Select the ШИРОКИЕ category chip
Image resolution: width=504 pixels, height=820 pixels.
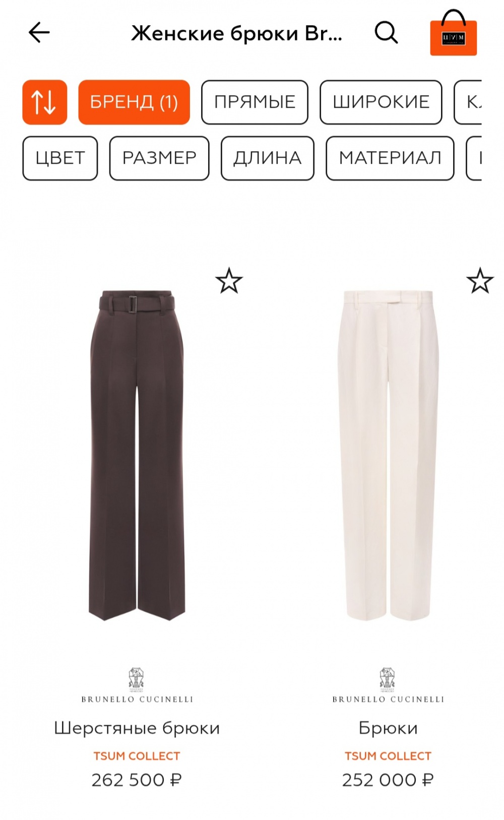pos(381,102)
